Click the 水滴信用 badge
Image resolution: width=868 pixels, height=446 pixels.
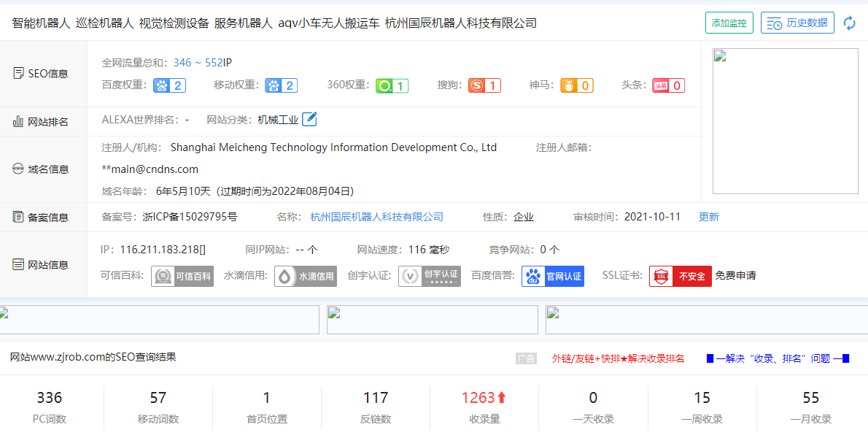tap(306, 276)
